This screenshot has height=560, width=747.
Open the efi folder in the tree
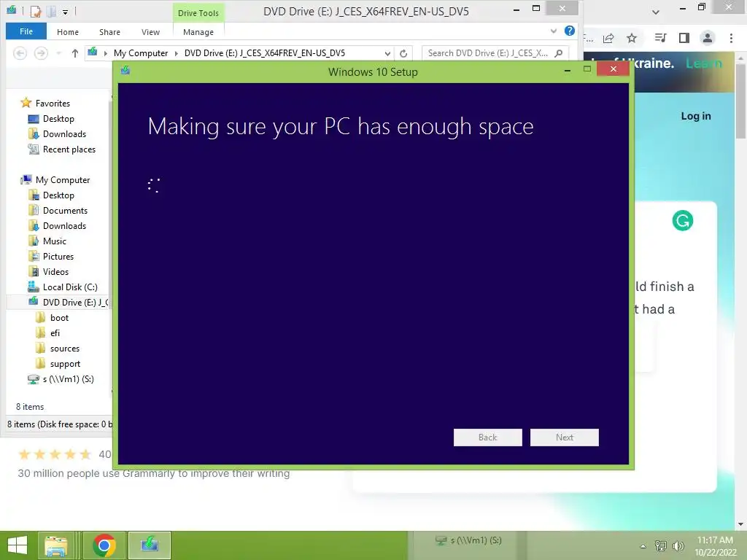click(x=55, y=332)
